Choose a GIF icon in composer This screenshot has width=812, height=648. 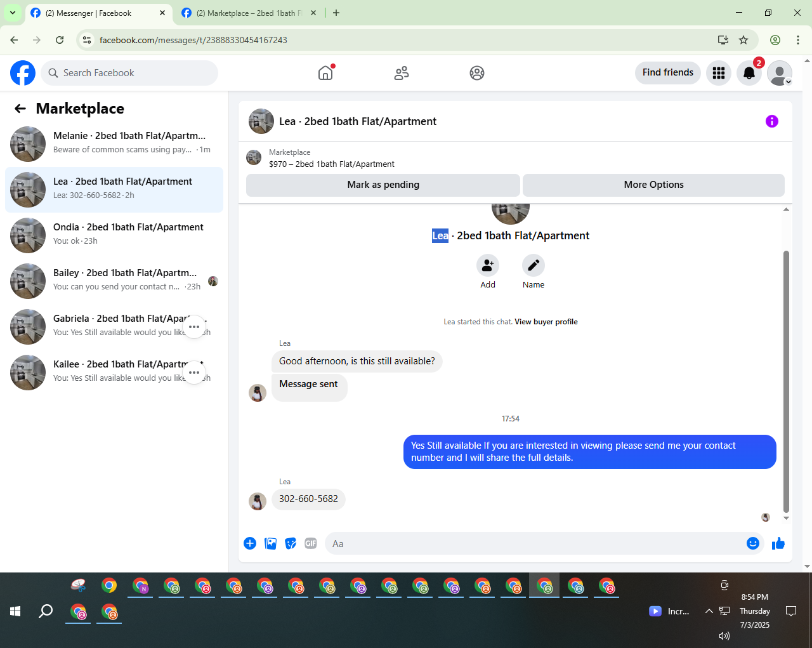click(x=311, y=543)
